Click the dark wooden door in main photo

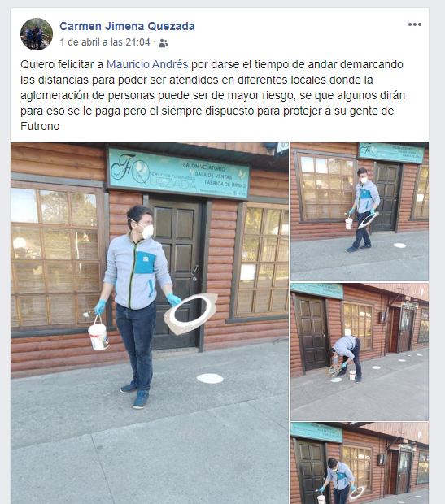(177, 273)
